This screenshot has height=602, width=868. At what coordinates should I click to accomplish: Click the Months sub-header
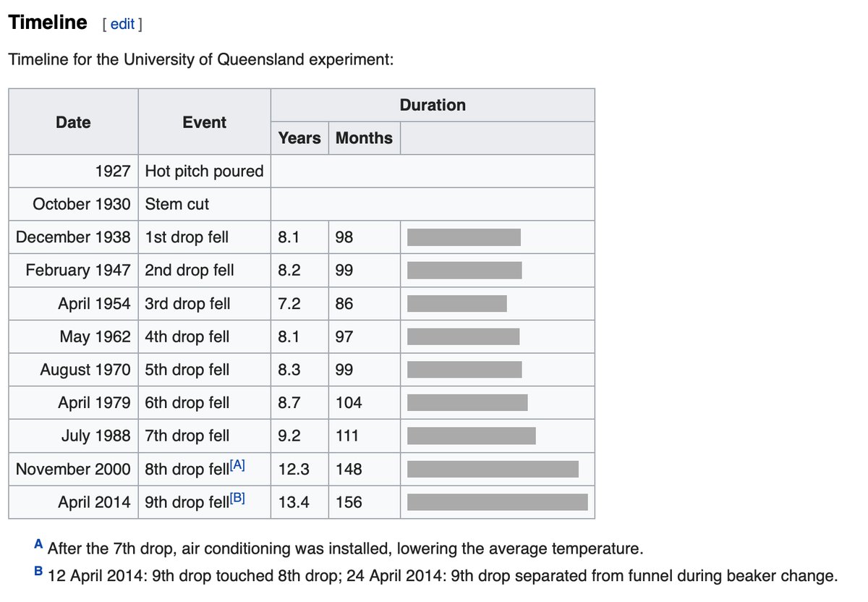[x=364, y=138]
